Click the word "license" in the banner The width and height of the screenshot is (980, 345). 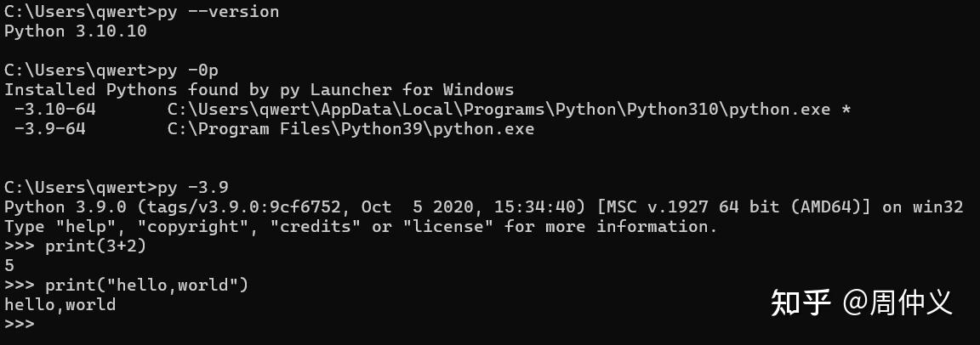[x=448, y=226]
